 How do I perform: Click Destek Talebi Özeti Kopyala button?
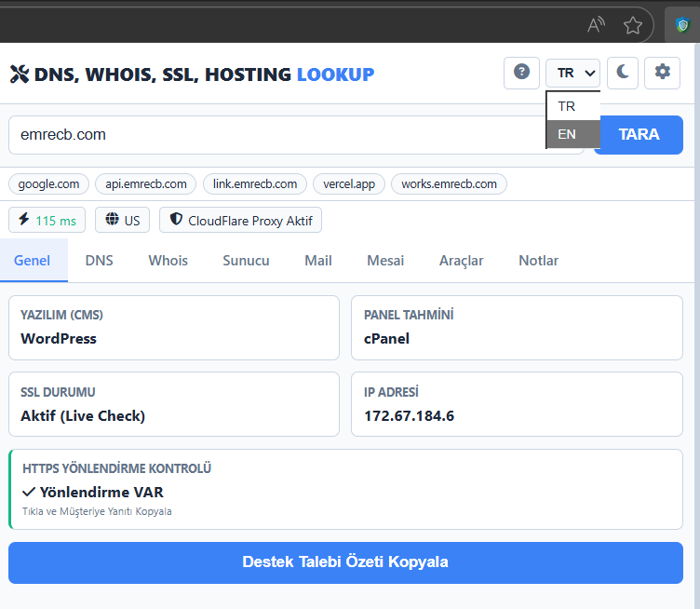[x=345, y=562]
